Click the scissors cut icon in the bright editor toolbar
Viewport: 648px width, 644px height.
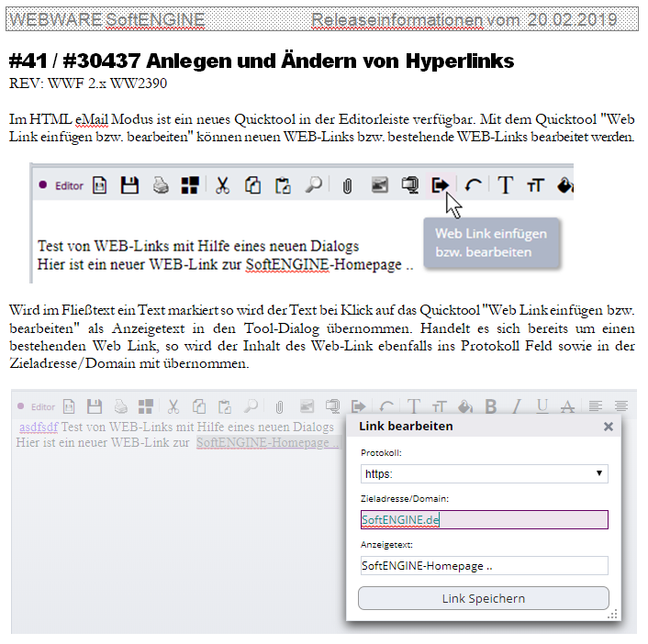click(222, 185)
